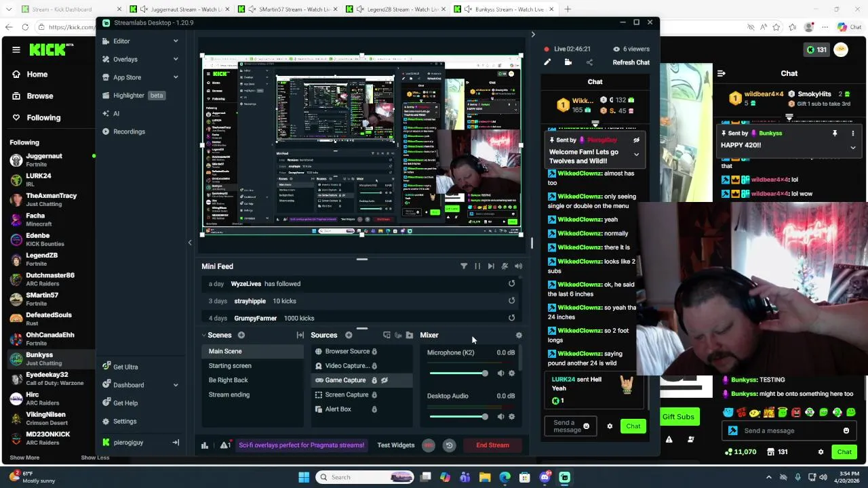This screenshot has height=488, width=868.
Task: Open emoji picker in Streamlabs chat
Action: tap(587, 426)
